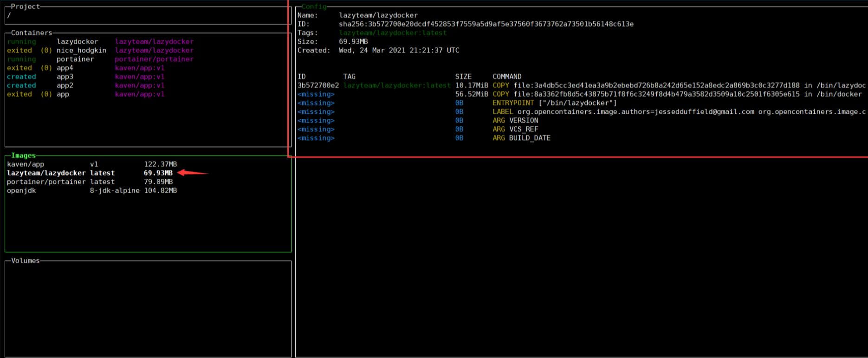This screenshot has width=868, height=358.
Task: Click the Name value in Config
Action: coord(378,15)
